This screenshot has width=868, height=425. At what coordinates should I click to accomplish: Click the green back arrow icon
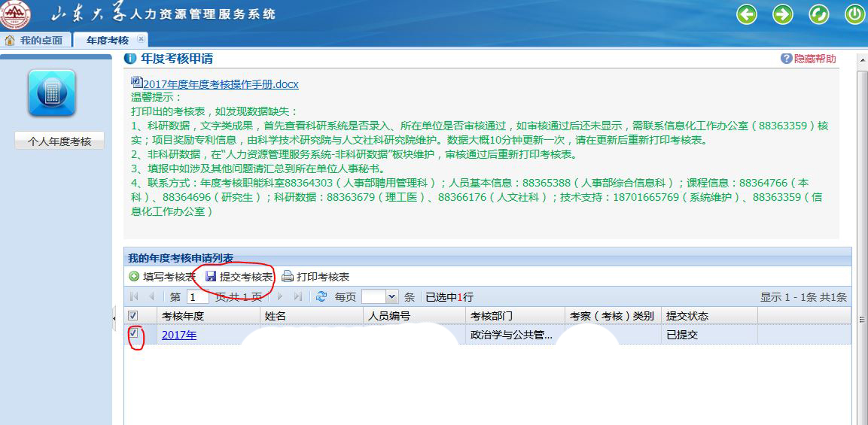746,14
